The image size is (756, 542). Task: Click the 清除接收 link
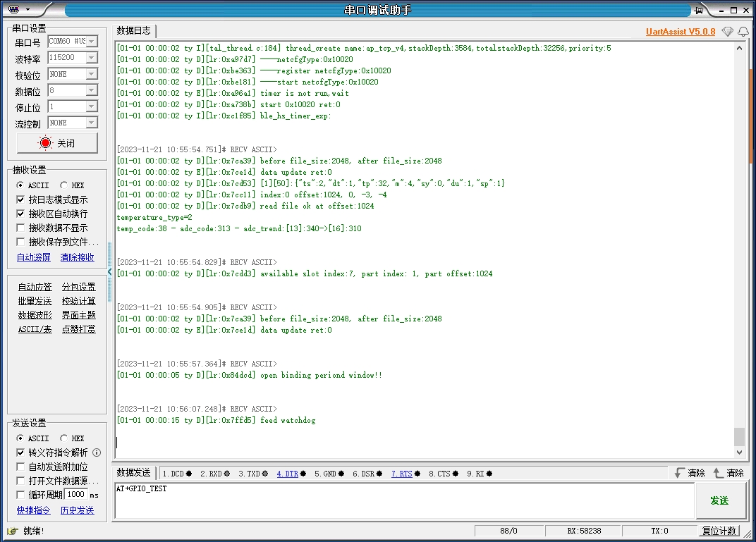[77, 257]
